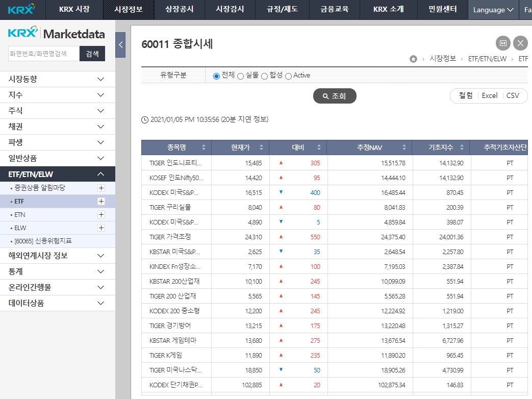Expand the ELW submenu plus icon
Image resolution: width=532 pixels, height=399 pixels.
(x=101, y=228)
